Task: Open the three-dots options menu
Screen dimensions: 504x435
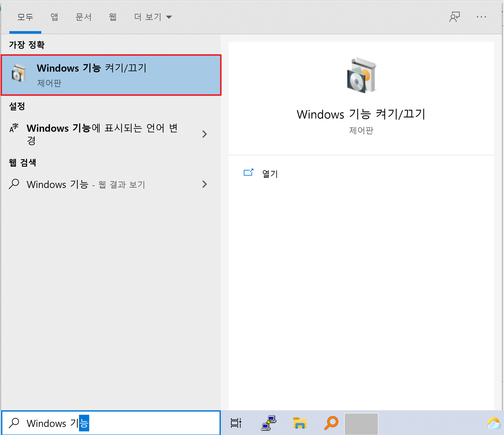Action: [481, 17]
